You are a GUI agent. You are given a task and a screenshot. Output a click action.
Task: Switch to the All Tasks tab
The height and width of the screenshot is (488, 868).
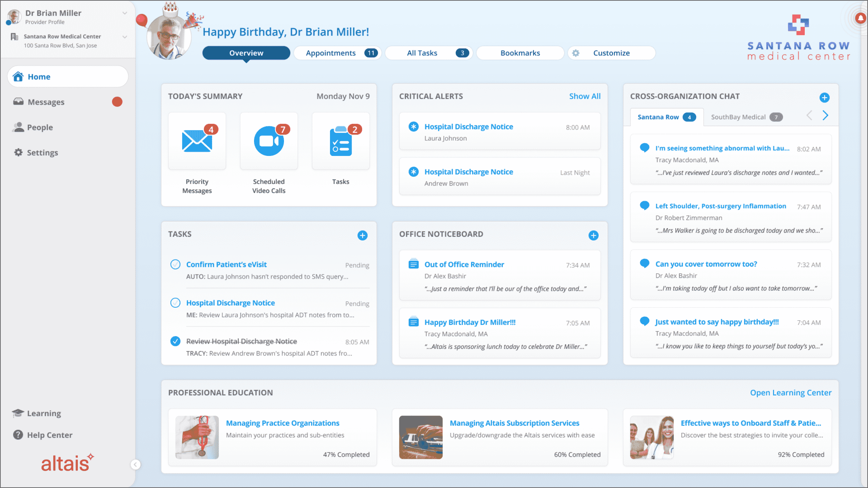pyautogui.click(x=429, y=53)
